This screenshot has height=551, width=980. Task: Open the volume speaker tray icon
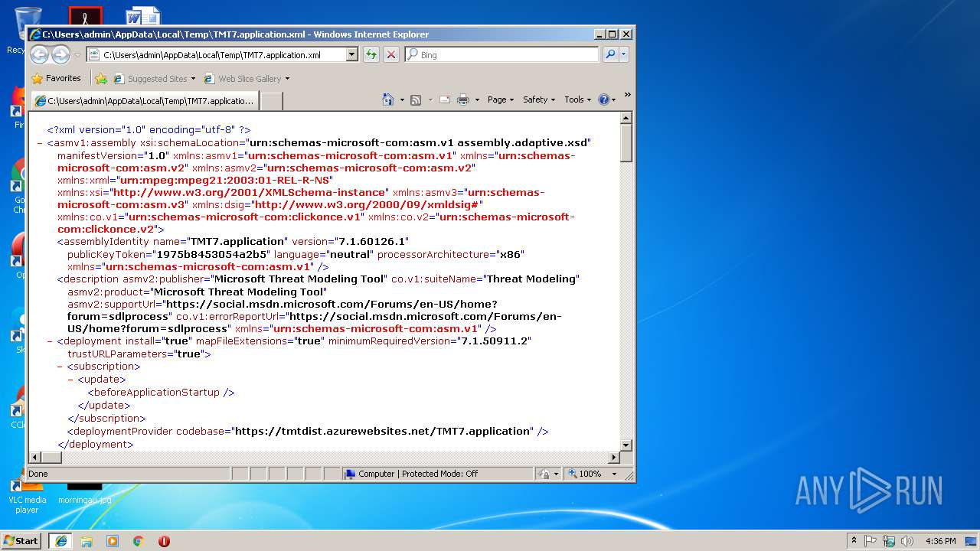[907, 540]
